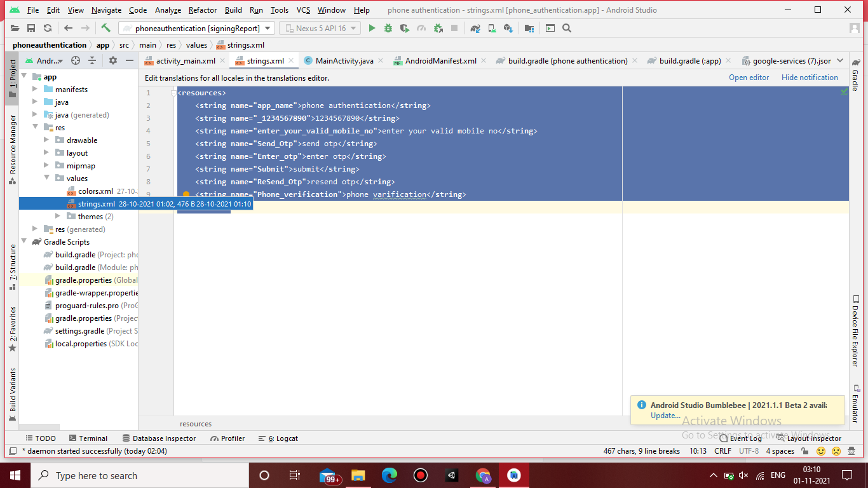Click the happy smiley feedback icon
868x488 pixels.
point(821,451)
